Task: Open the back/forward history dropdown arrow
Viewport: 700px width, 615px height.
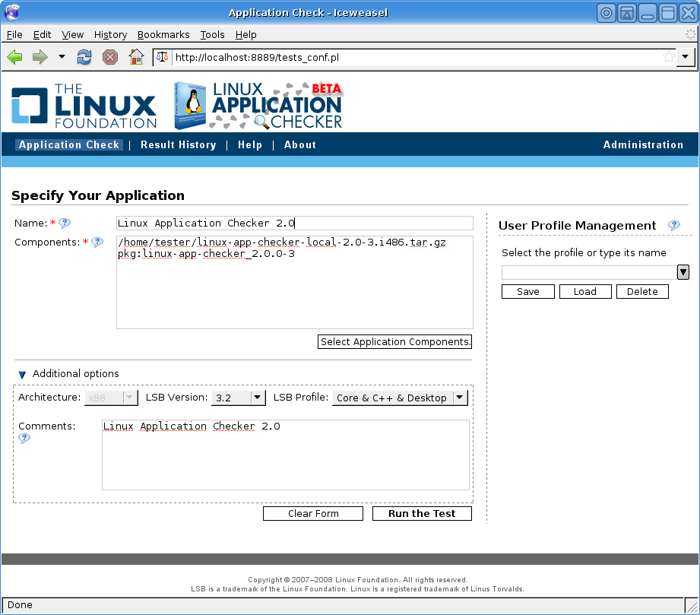Action: coord(62,57)
